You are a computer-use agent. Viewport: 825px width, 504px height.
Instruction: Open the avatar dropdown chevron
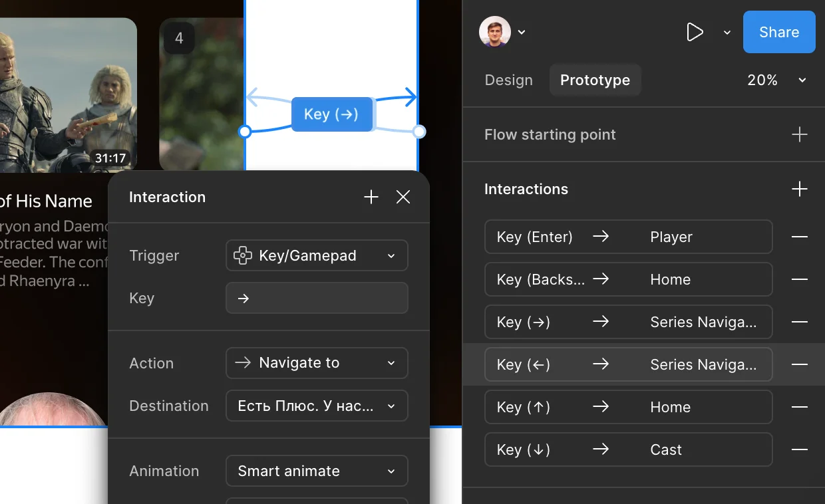pos(522,32)
